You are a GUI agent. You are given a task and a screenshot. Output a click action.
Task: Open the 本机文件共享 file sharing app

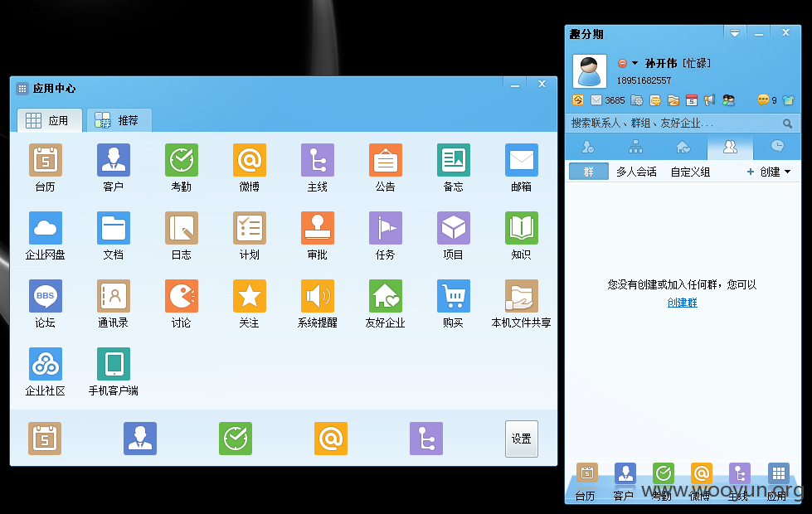click(x=522, y=296)
